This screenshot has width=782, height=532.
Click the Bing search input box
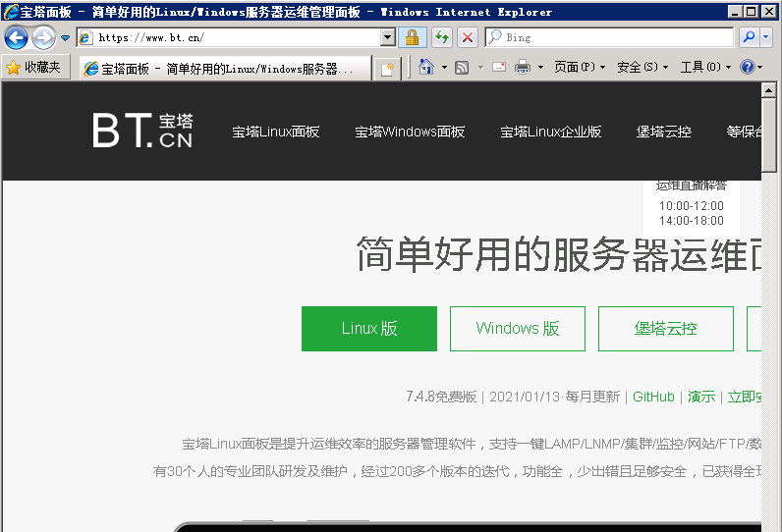[x=609, y=37]
